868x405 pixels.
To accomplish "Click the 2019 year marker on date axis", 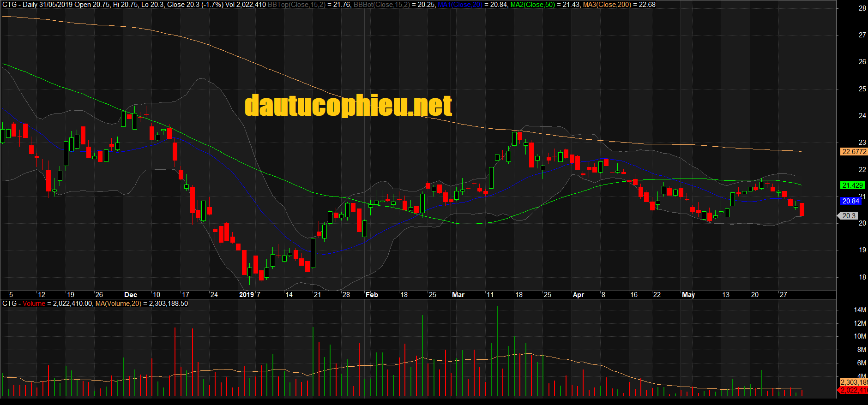I will tap(247, 295).
